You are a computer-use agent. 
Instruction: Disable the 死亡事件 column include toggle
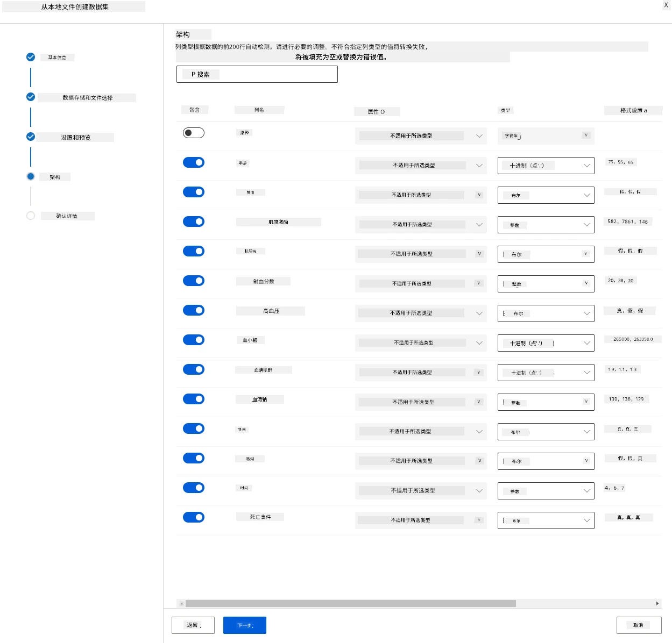click(x=194, y=517)
